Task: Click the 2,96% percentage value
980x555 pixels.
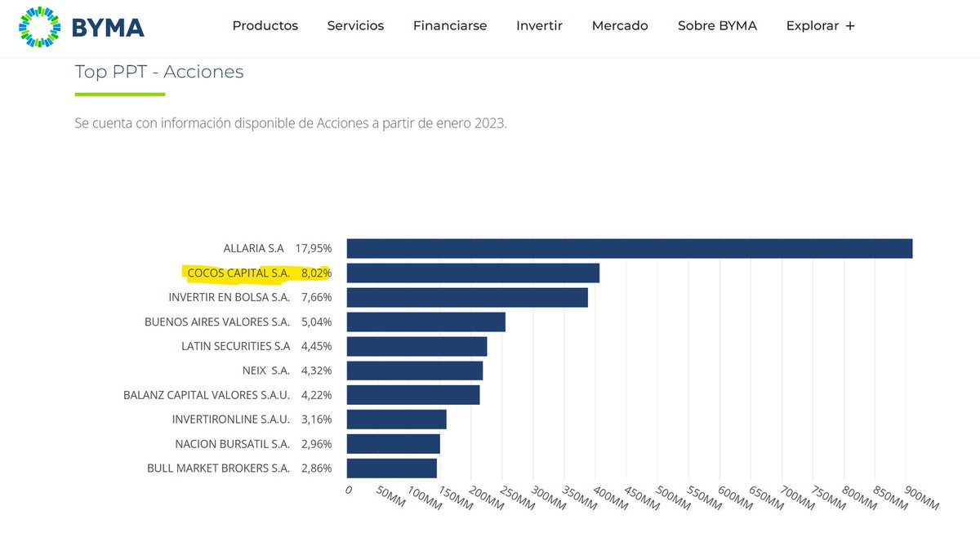Action: [317, 444]
